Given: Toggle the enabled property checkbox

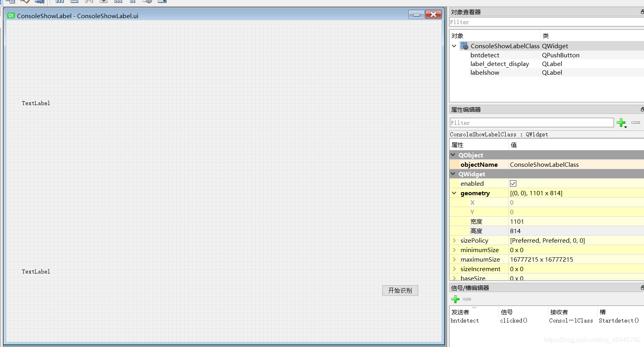Looking at the screenshot, I should (x=513, y=183).
